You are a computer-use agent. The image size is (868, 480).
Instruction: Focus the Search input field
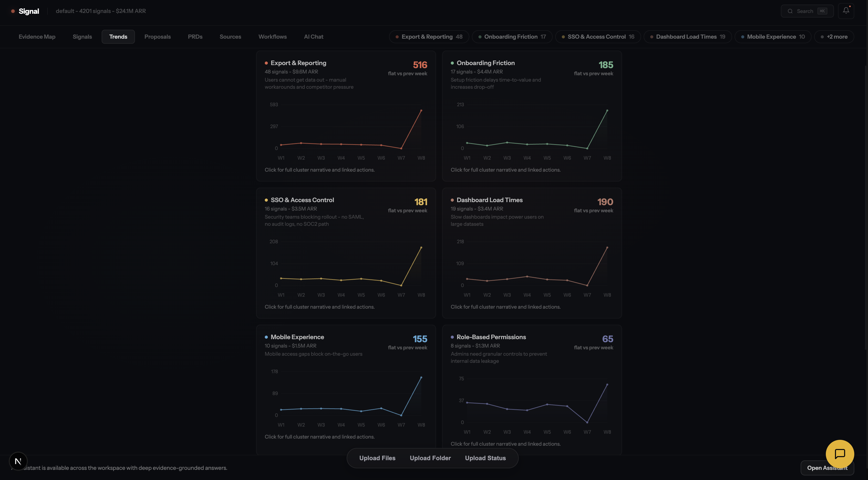pos(805,11)
